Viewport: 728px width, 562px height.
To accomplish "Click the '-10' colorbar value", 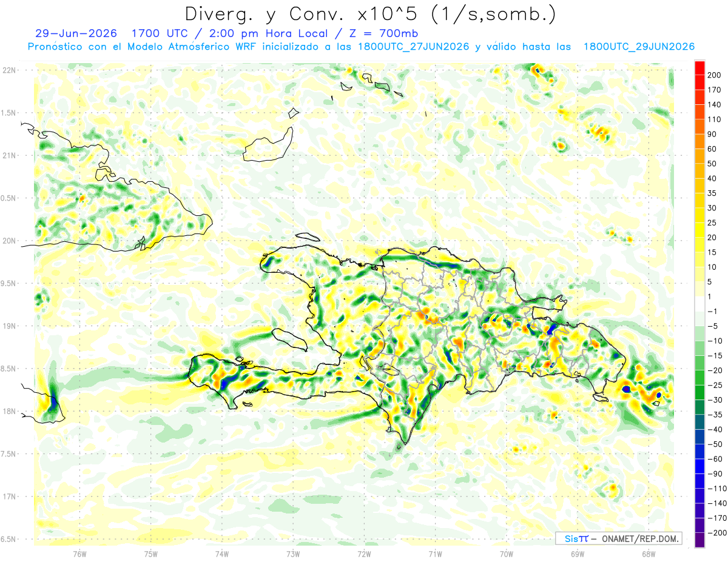I will pyautogui.click(x=715, y=341).
